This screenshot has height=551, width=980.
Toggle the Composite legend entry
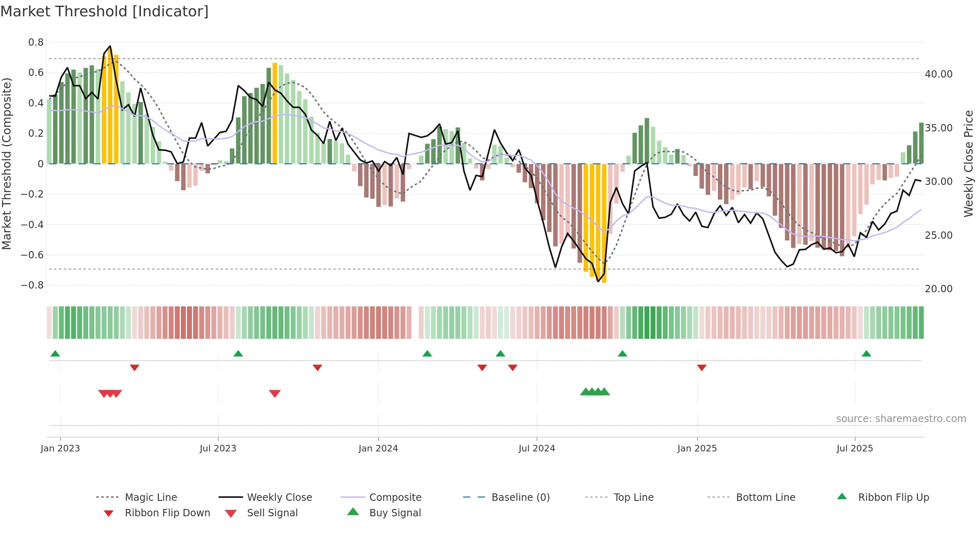tap(381, 497)
